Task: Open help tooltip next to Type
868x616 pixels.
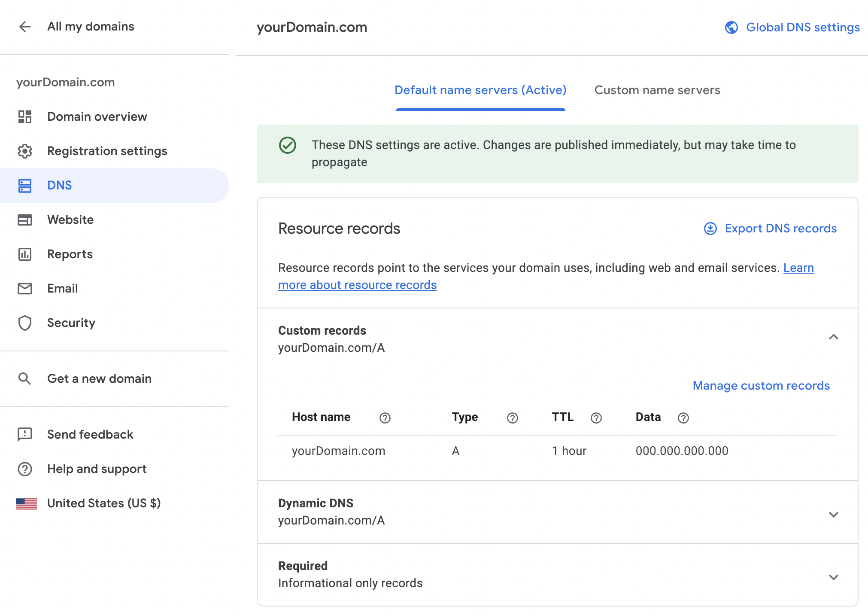Action: pos(513,418)
